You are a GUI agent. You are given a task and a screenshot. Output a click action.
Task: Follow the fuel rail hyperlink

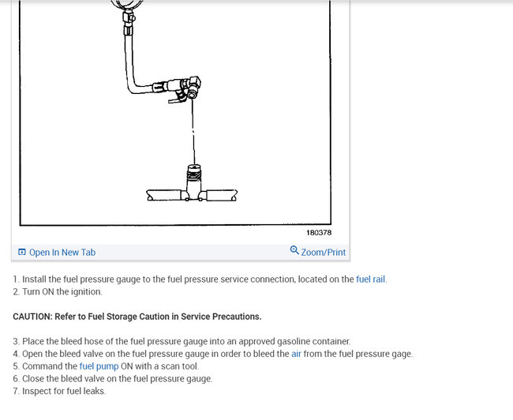[x=370, y=279]
